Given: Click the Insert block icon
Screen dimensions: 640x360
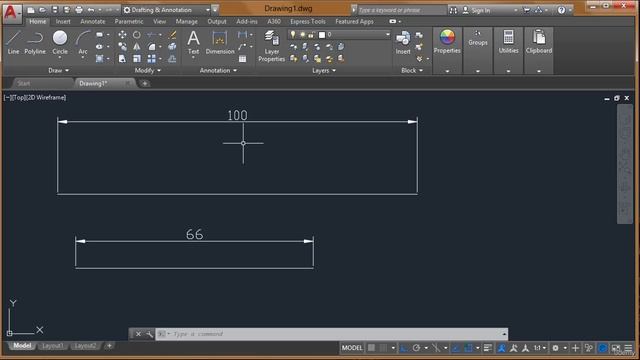Looking at the screenshot, I should 403,42.
